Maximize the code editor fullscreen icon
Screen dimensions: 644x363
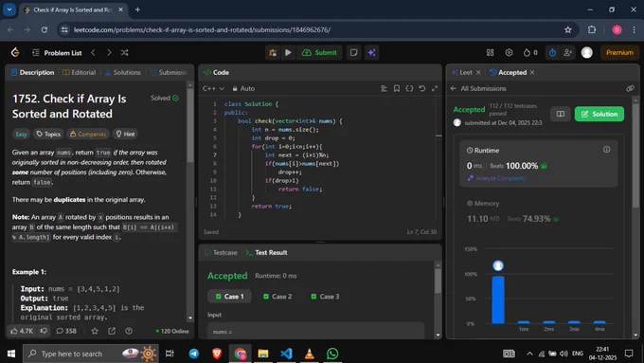(x=435, y=88)
